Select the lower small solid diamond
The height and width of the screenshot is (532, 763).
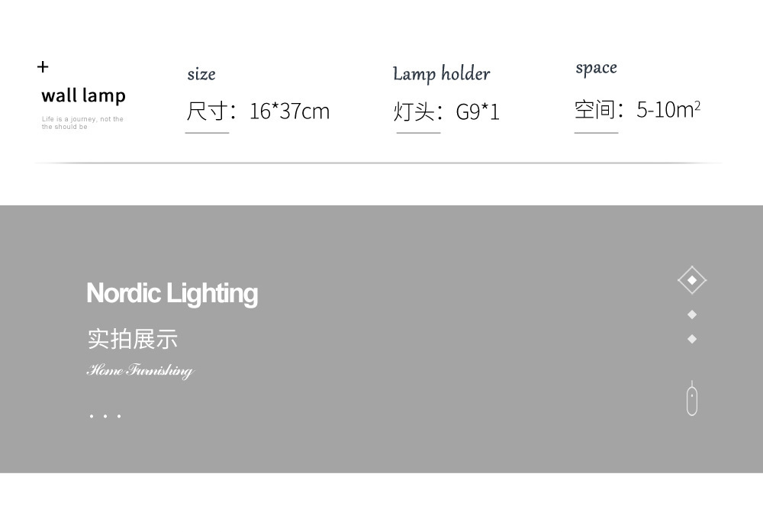(692, 339)
